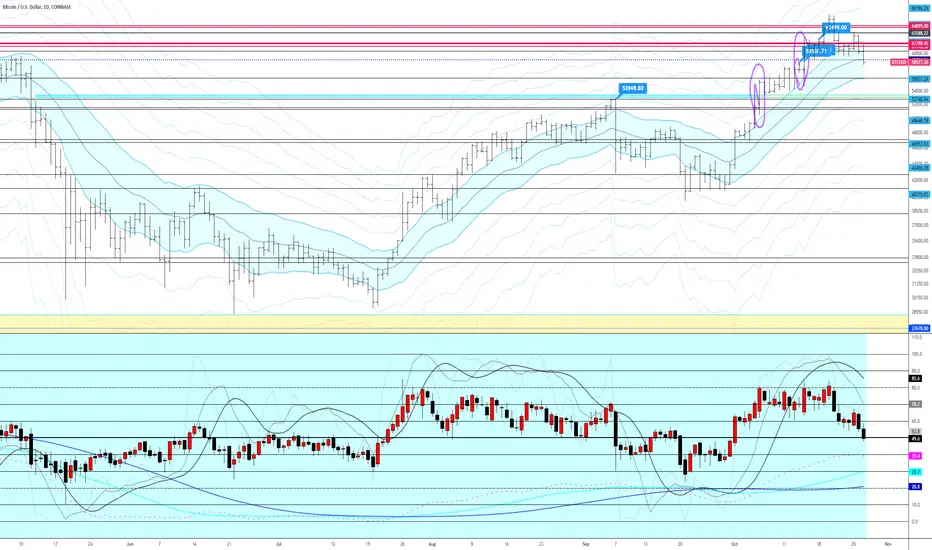Click the 29.7 cyan indicator value label

(x=915, y=472)
